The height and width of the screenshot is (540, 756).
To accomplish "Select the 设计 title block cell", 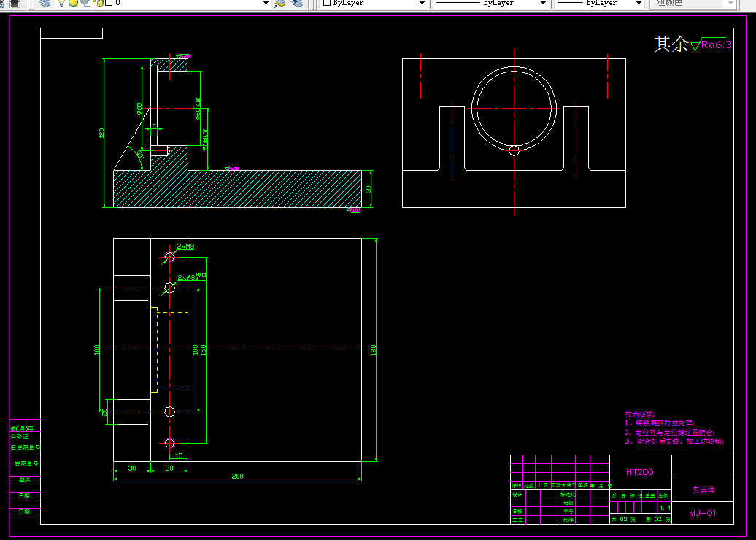I will [517, 495].
